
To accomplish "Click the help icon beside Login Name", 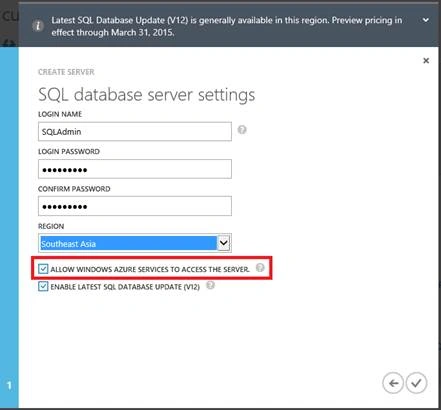I will pos(242,130).
